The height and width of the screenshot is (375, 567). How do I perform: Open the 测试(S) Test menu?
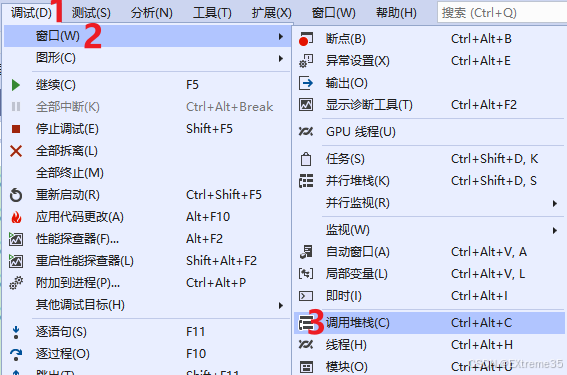point(91,13)
